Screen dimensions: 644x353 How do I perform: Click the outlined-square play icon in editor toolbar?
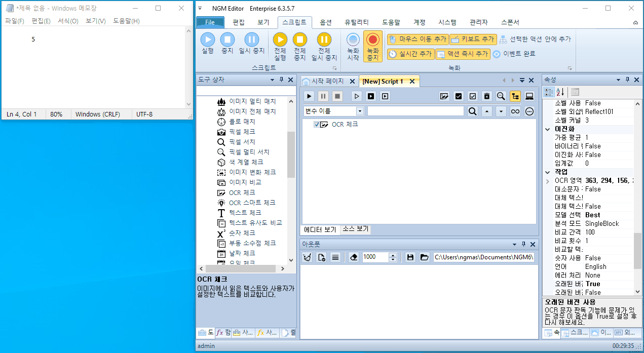(x=385, y=96)
